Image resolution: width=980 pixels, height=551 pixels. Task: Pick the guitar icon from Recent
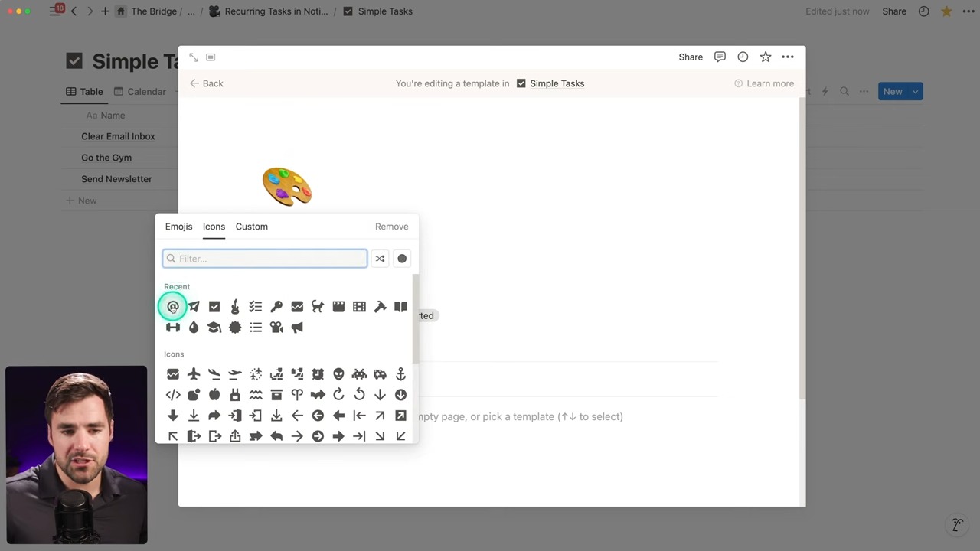(x=235, y=307)
